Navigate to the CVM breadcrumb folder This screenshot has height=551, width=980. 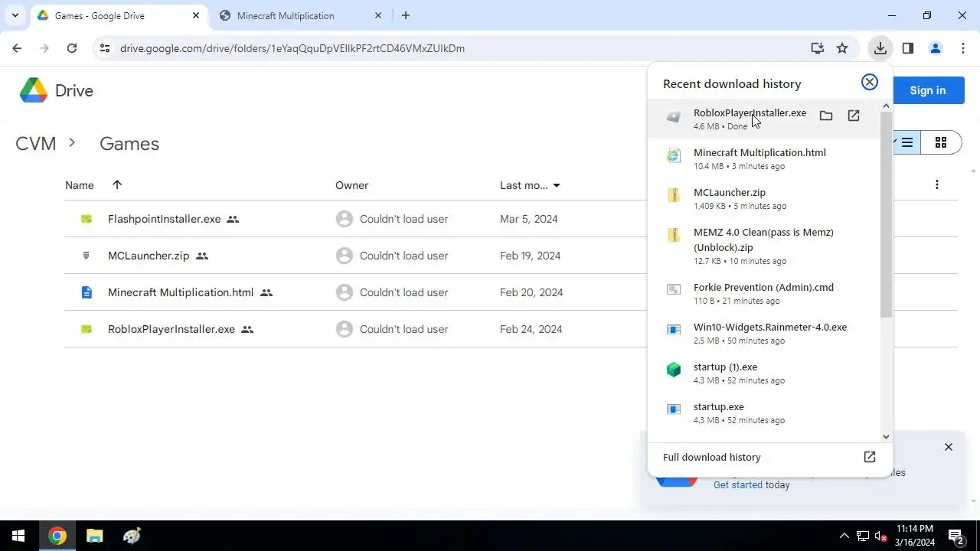(x=35, y=144)
